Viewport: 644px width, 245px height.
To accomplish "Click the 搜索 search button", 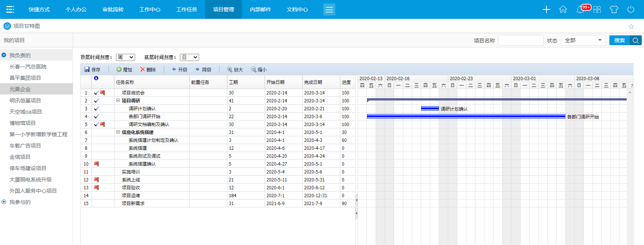I will [x=620, y=40].
